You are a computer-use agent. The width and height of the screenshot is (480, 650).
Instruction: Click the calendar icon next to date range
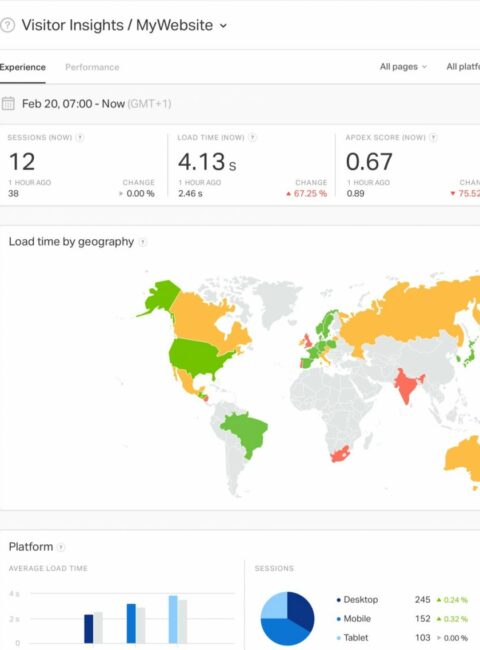8,104
